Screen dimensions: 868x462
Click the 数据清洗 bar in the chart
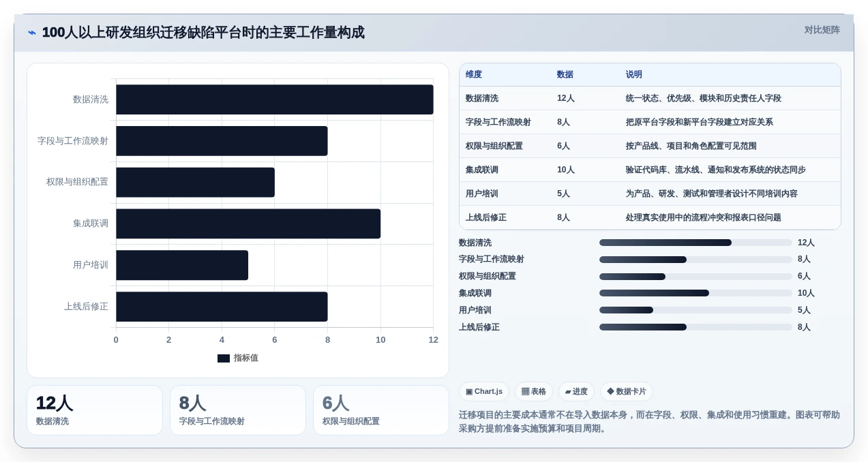275,99
